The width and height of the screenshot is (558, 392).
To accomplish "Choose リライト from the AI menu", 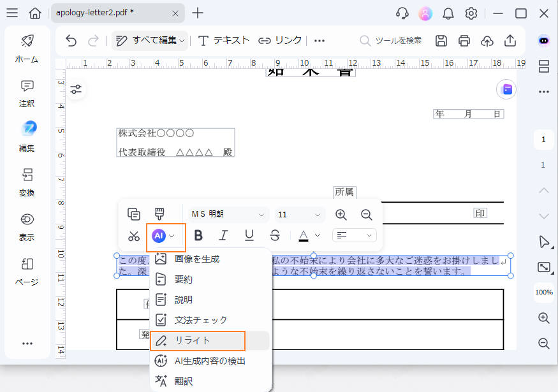I will (x=191, y=340).
